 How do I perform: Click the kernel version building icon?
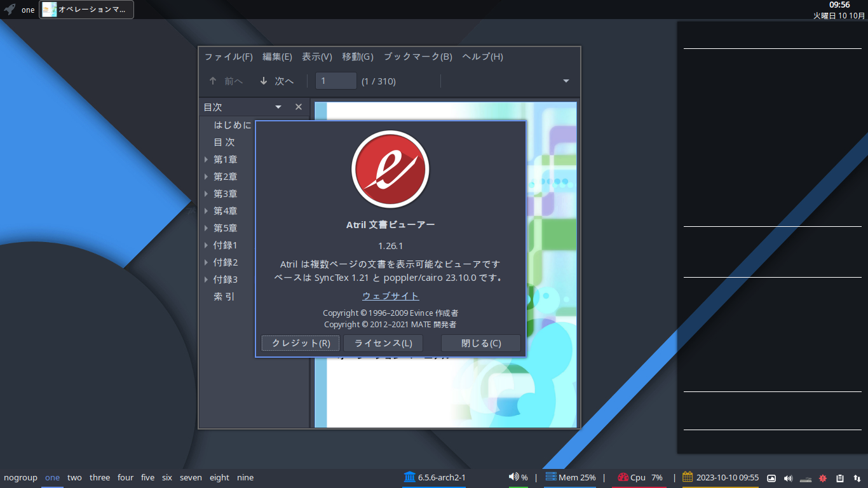click(409, 477)
